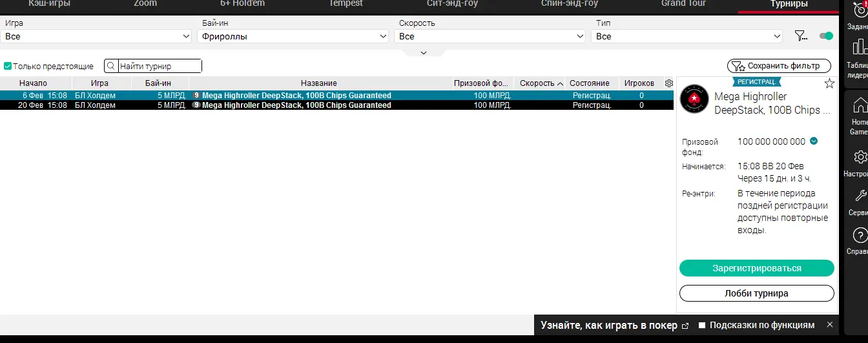Sort by Игра column header
This screenshot has height=343, width=868.
click(x=102, y=83)
